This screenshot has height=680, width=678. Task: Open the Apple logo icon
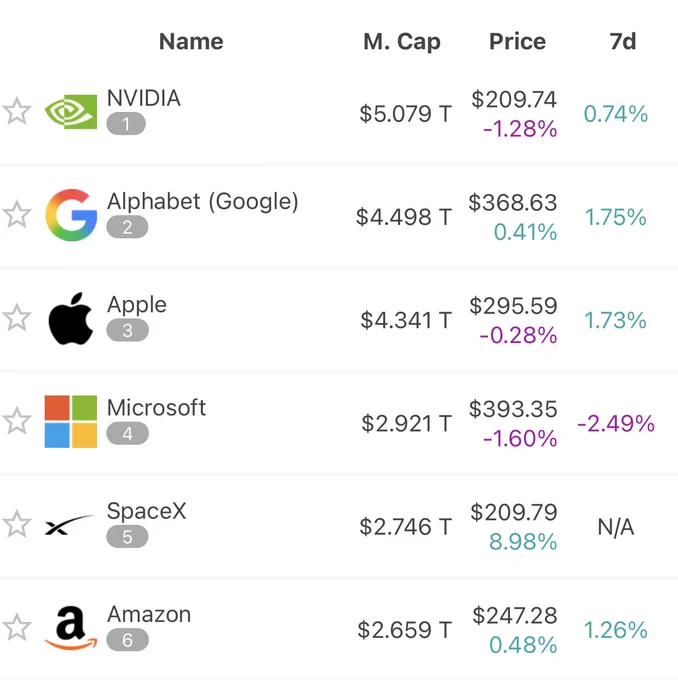click(71, 318)
